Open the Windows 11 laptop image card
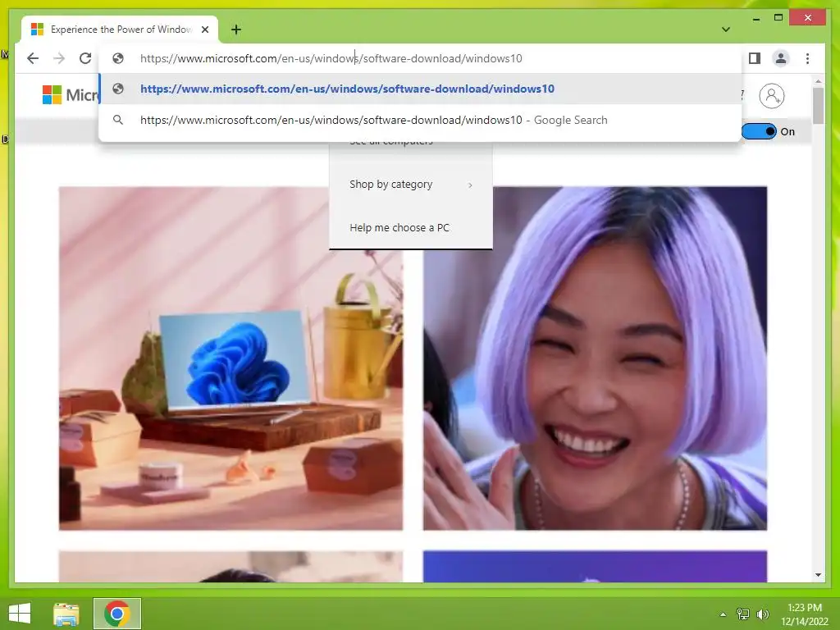 (x=231, y=358)
